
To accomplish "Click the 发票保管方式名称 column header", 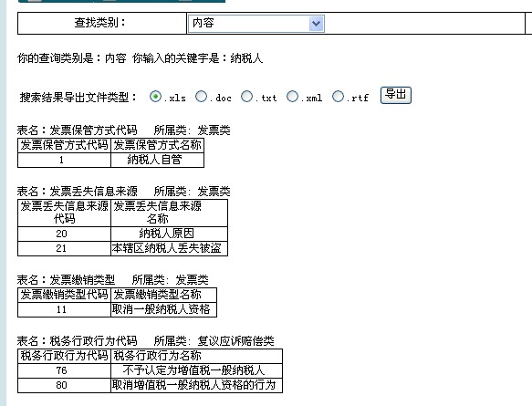I will click(158, 145).
